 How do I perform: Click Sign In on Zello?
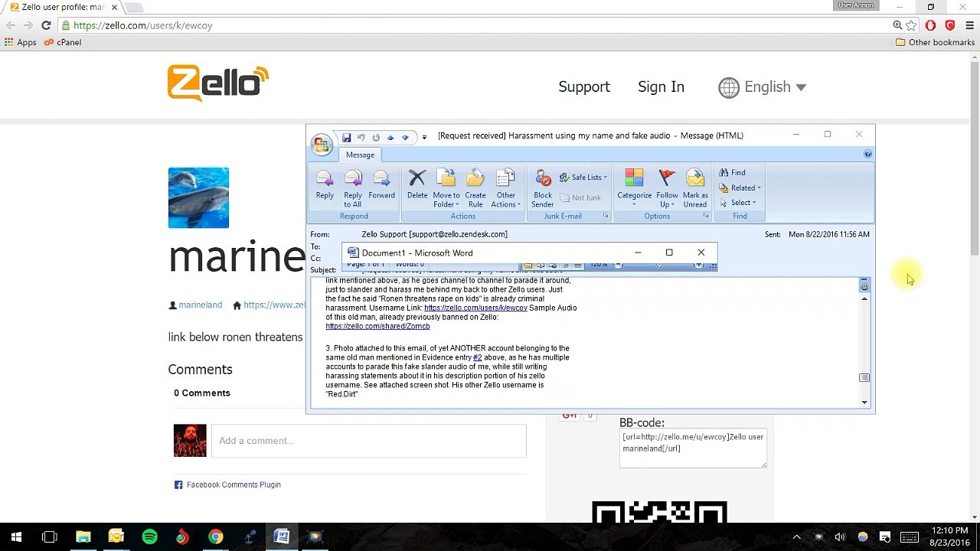(x=661, y=87)
